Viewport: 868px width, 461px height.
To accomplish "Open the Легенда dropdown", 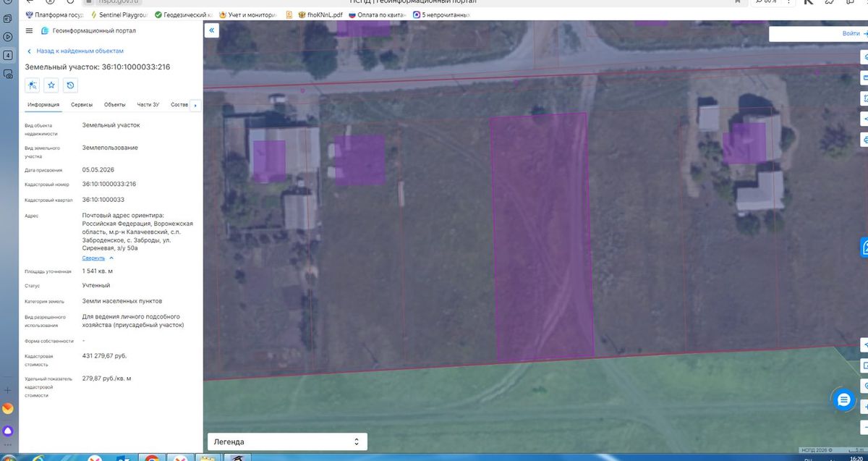I will (287, 441).
